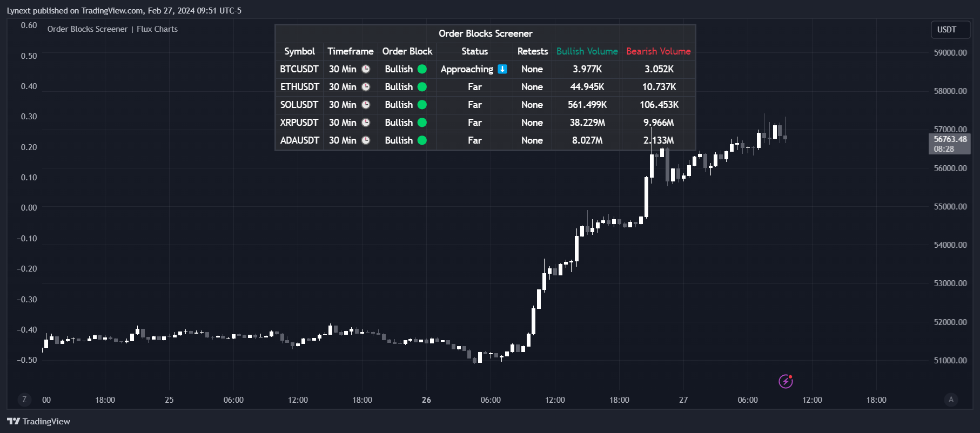Click the blue down arrow beside Approaching

(x=502, y=69)
